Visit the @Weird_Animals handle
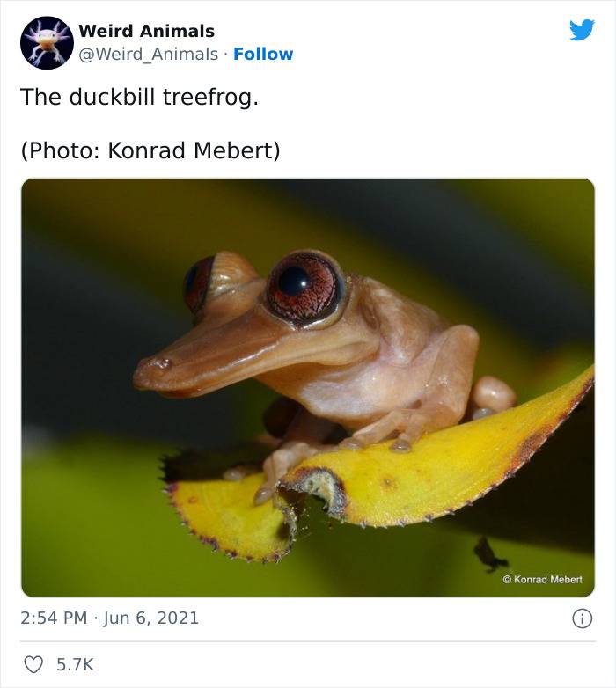Viewport: 616px width, 688px height. (x=149, y=54)
